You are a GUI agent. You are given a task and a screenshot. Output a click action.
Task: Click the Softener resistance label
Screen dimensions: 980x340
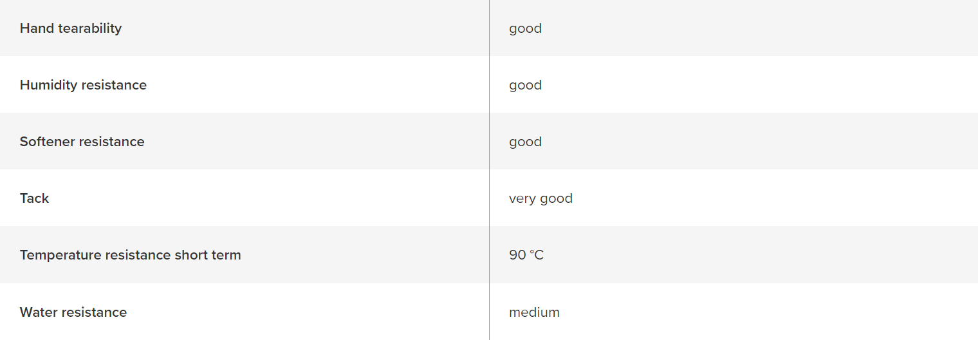[82, 142]
